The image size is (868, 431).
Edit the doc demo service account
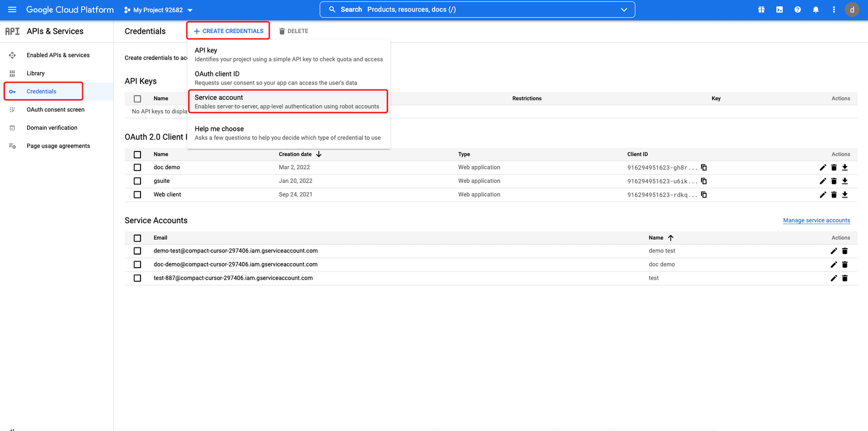[834, 264]
